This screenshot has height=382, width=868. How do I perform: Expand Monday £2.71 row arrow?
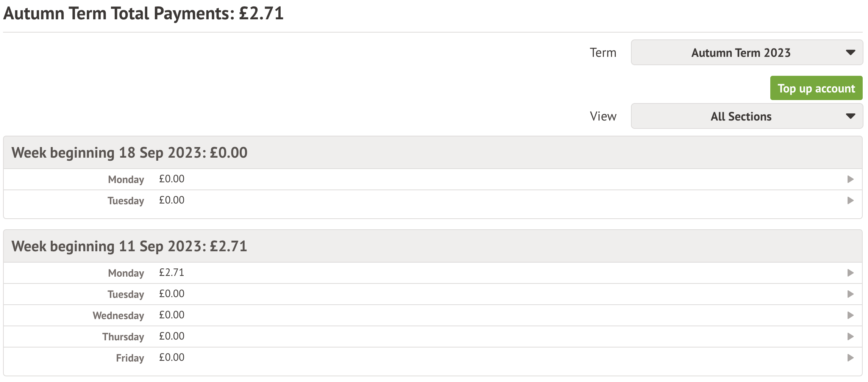(x=850, y=273)
